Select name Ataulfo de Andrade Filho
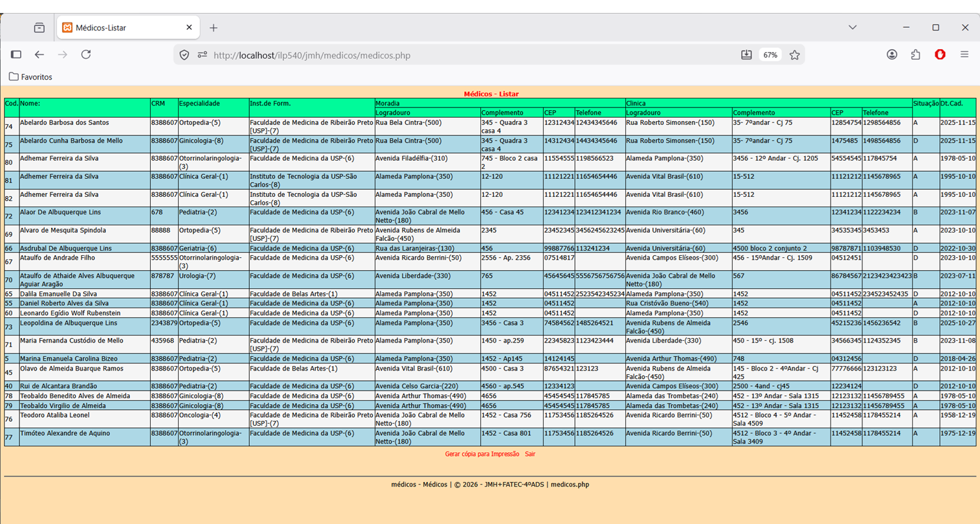This screenshot has height=524, width=980. coord(58,258)
